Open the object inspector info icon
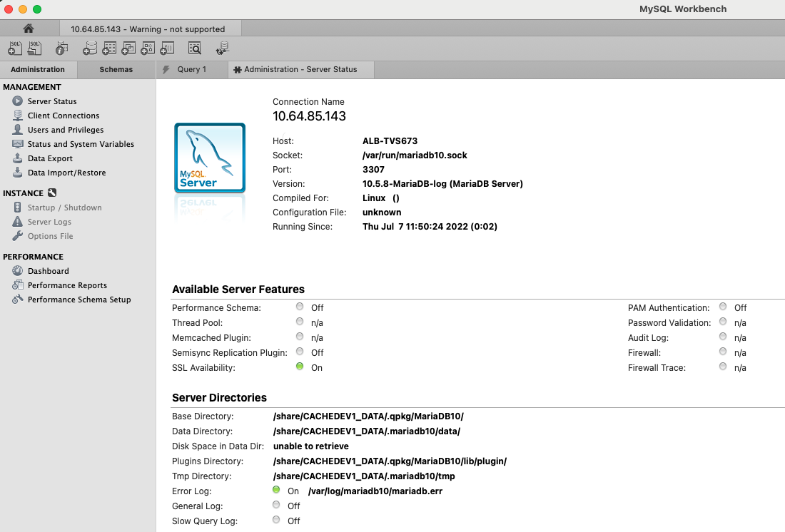The width and height of the screenshot is (785, 532). pyautogui.click(x=61, y=48)
